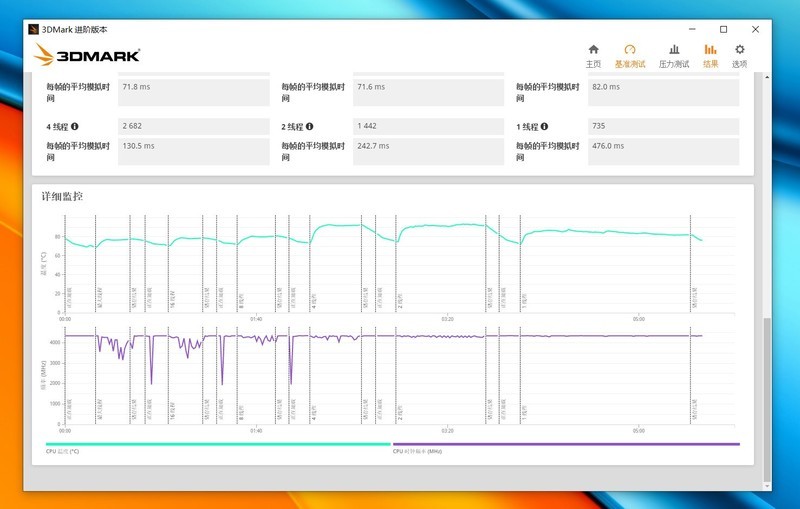
Task: Select the 242.7 ms value
Action: pyautogui.click(x=428, y=151)
